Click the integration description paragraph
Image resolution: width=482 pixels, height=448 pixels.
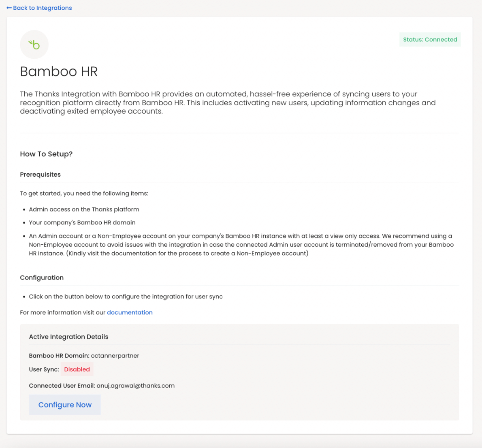pyautogui.click(x=228, y=102)
